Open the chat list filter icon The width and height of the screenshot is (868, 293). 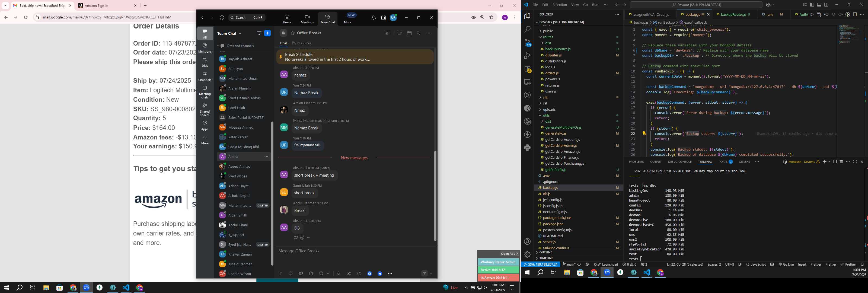click(259, 33)
